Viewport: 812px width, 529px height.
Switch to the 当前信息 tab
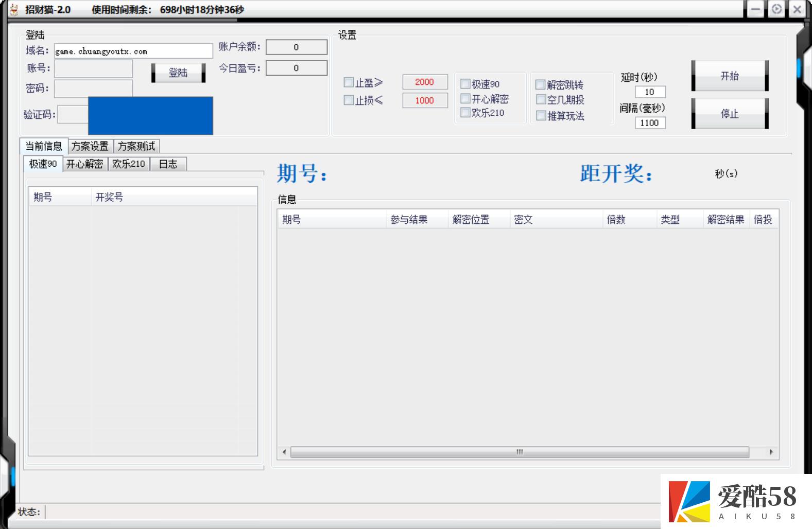click(x=44, y=146)
